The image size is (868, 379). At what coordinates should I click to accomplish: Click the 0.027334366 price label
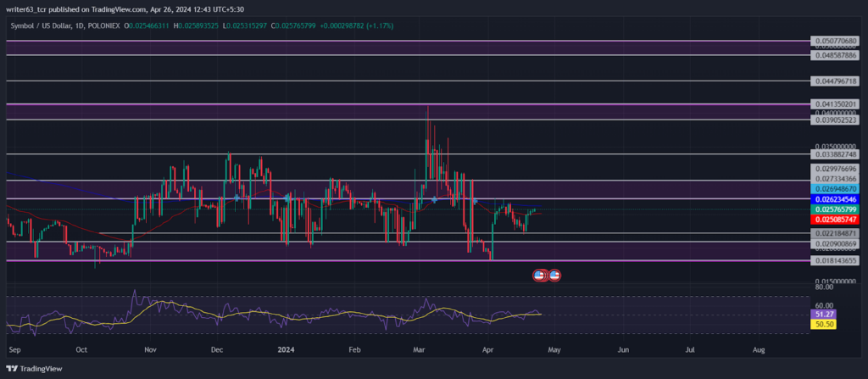coord(837,179)
